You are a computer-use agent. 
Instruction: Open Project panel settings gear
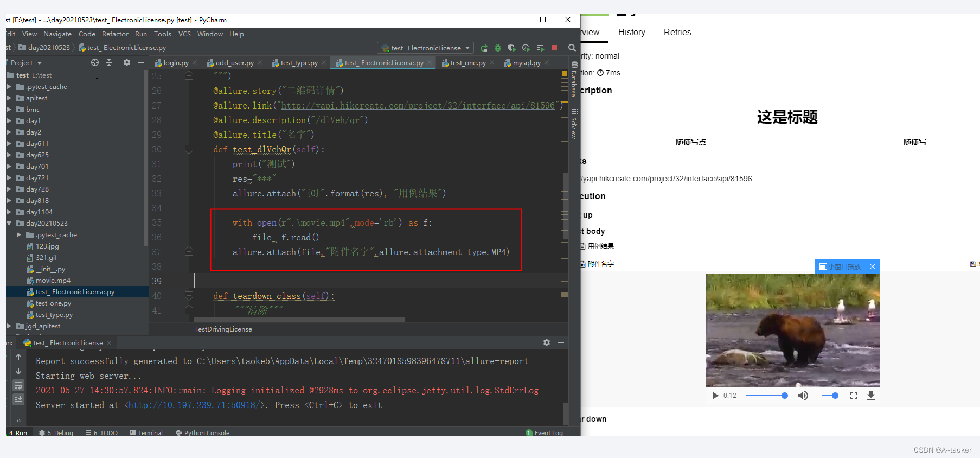127,62
